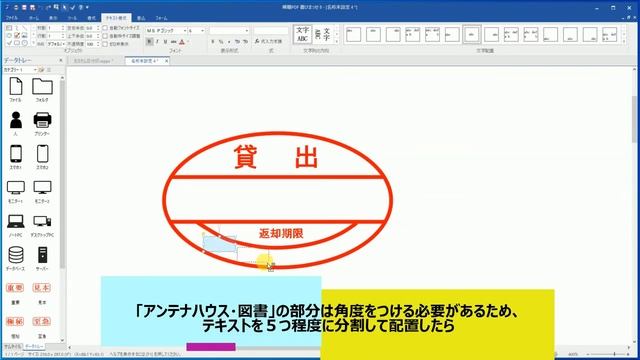The height and width of the screenshot is (360, 640).
Task: Pick the スマホ1 smartphone icon
Action: pos(16,154)
